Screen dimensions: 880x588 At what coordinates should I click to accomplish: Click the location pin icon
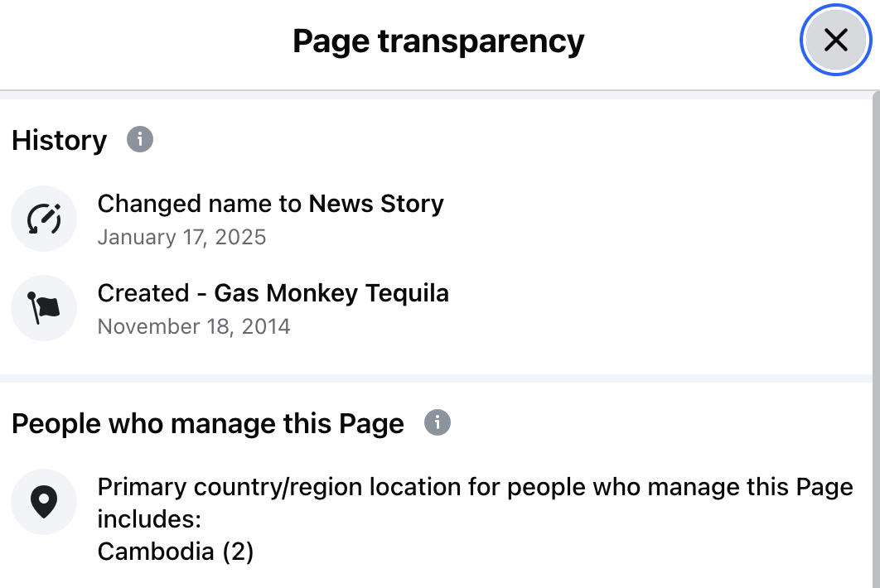click(x=44, y=502)
